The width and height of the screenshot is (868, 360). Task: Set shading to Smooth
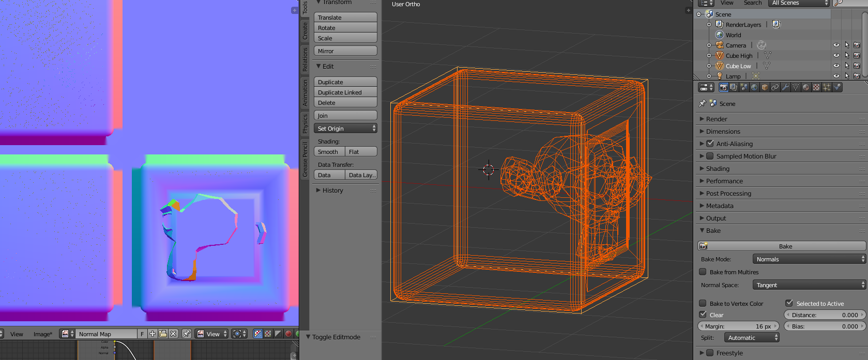pyautogui.click(x=329, y=151)
